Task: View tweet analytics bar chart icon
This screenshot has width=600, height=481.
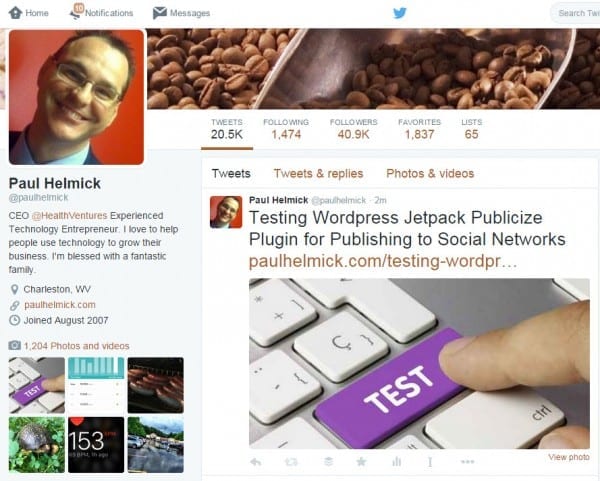Action: (396, 462)
